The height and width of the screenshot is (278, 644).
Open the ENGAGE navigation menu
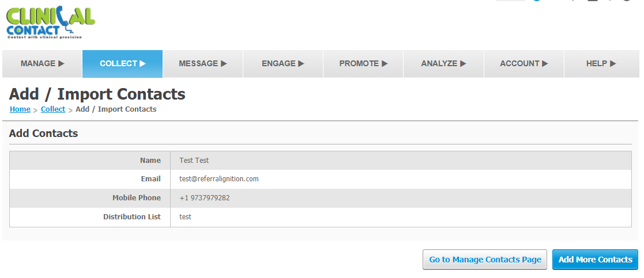pos(283,63)
